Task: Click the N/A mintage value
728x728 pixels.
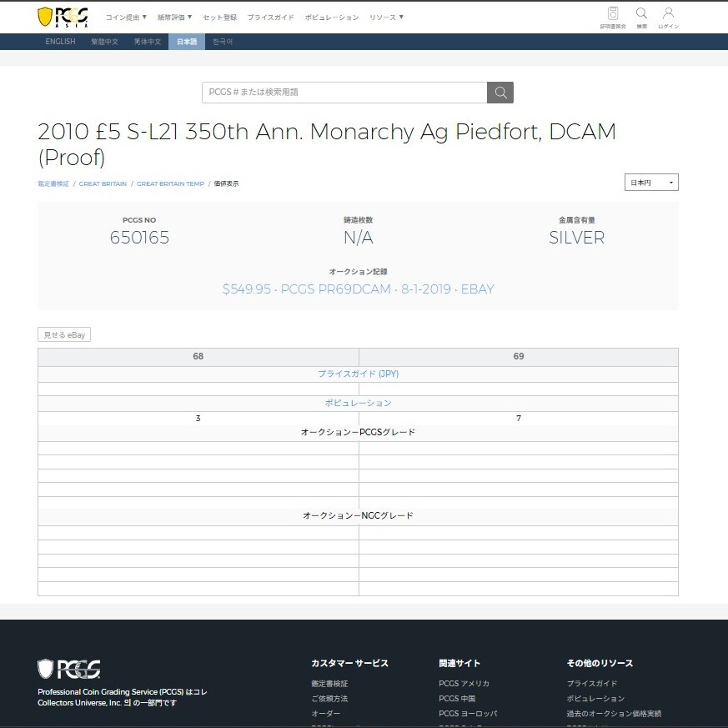Action: click(x=358, y=238)
